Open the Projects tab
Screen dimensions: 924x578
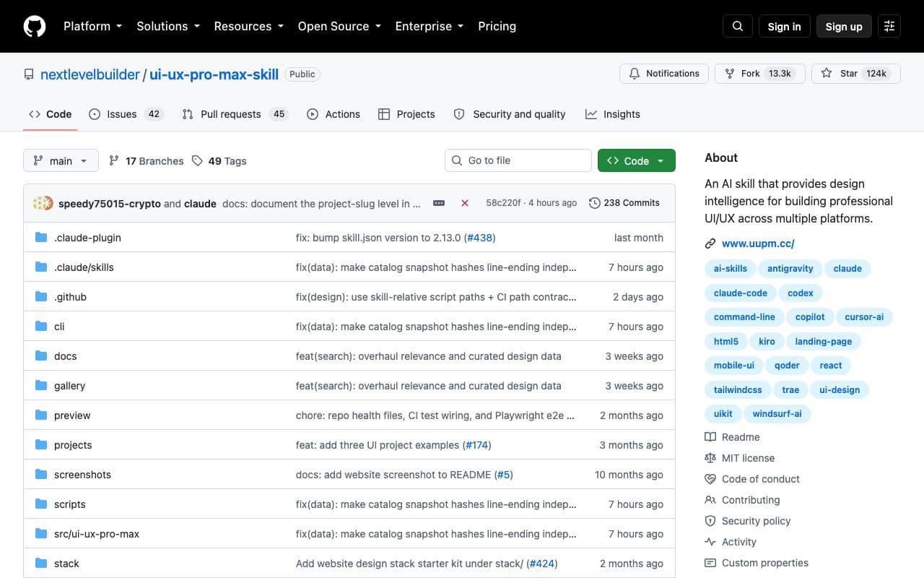tap(406, 114)
